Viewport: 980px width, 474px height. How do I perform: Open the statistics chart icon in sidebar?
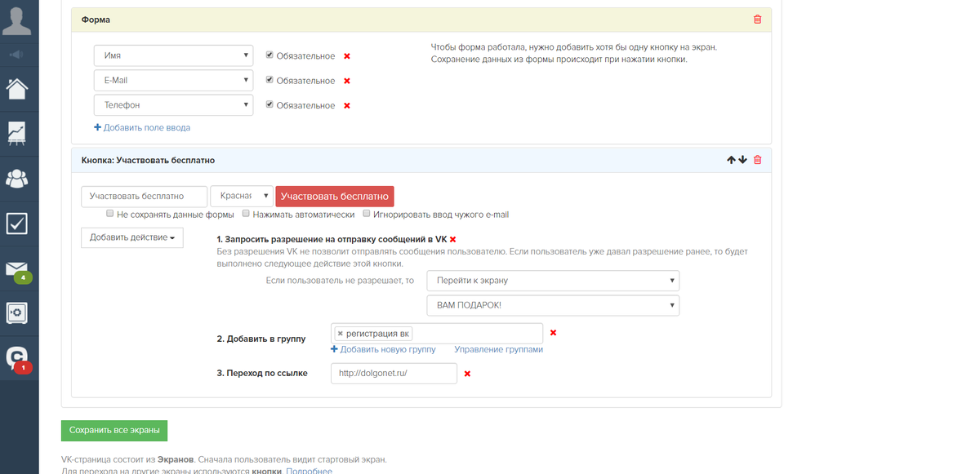[x=18, y=133]
